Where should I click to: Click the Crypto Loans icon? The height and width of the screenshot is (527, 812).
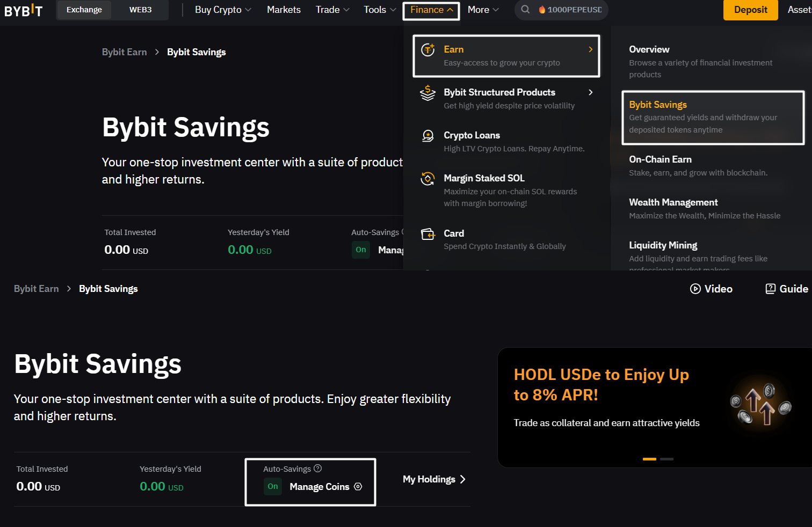pos(427,136)
